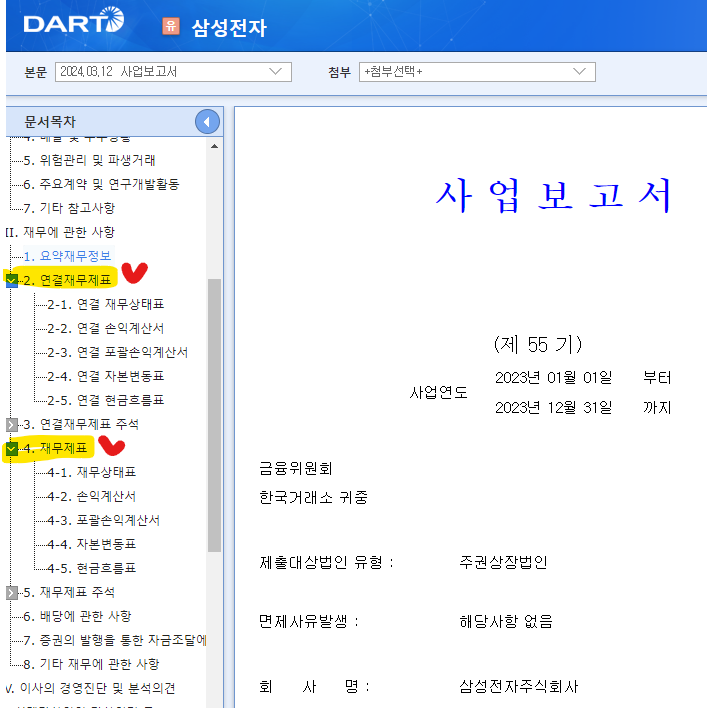Screen dimensions: 707x708
Task: Open 4-1. 재무상태표
Action: (x=92, y=472)
